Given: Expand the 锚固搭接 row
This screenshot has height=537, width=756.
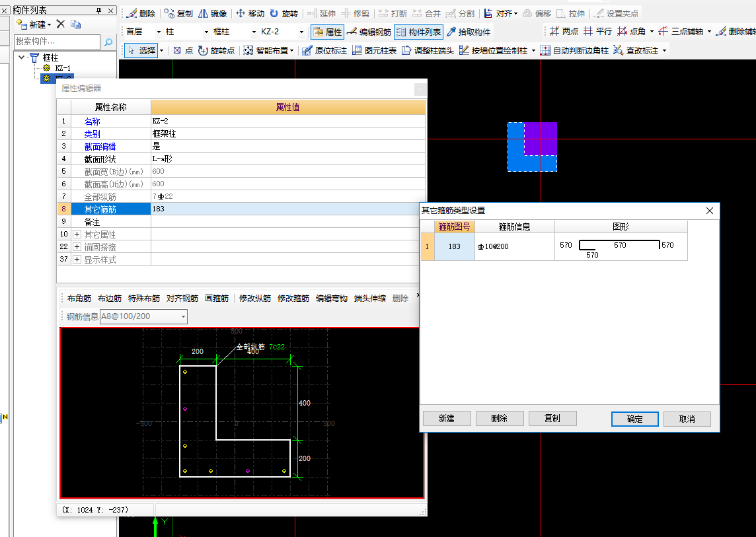Looking at the screenshot, I should pyautogui.click(x=77, y=247).
